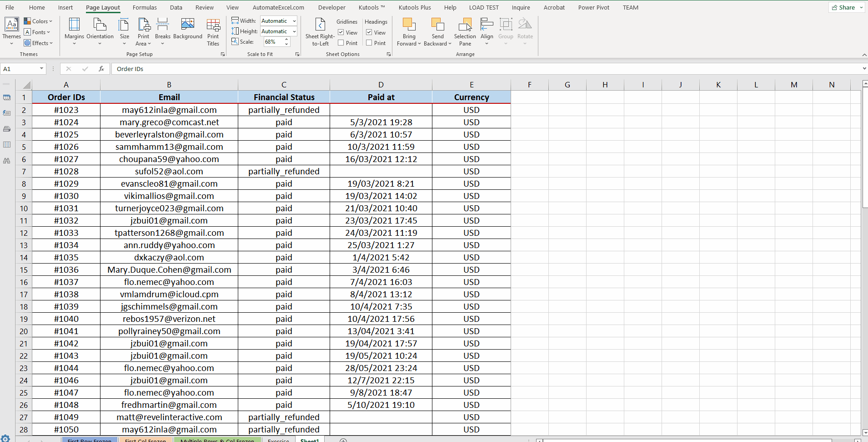This screenshot has height=442, width=868.
Task: Click the Print Titles icon
Action: tap(213, 31)
